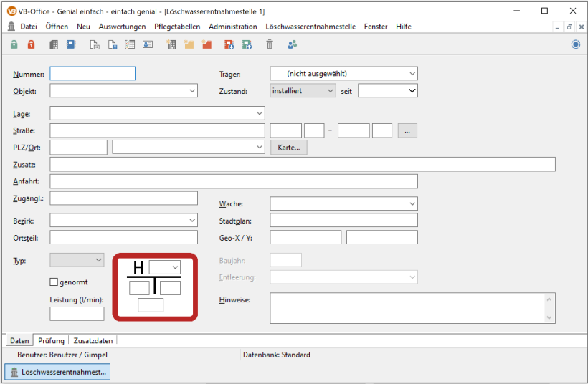Click the blue notebook toolbar icon

(71, 44)
